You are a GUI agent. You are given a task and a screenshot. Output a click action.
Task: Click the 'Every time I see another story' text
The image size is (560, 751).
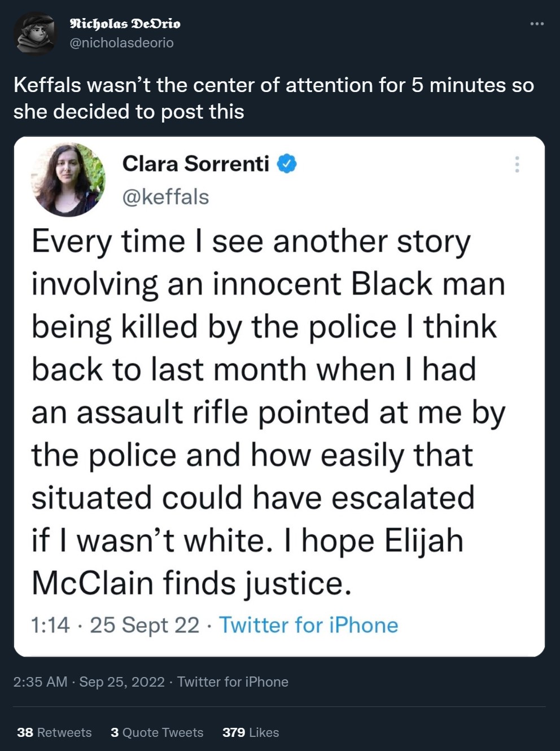point(251,242)
